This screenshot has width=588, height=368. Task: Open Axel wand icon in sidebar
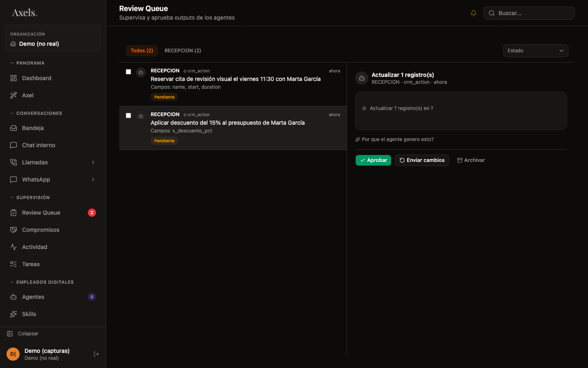pos(13,95)
